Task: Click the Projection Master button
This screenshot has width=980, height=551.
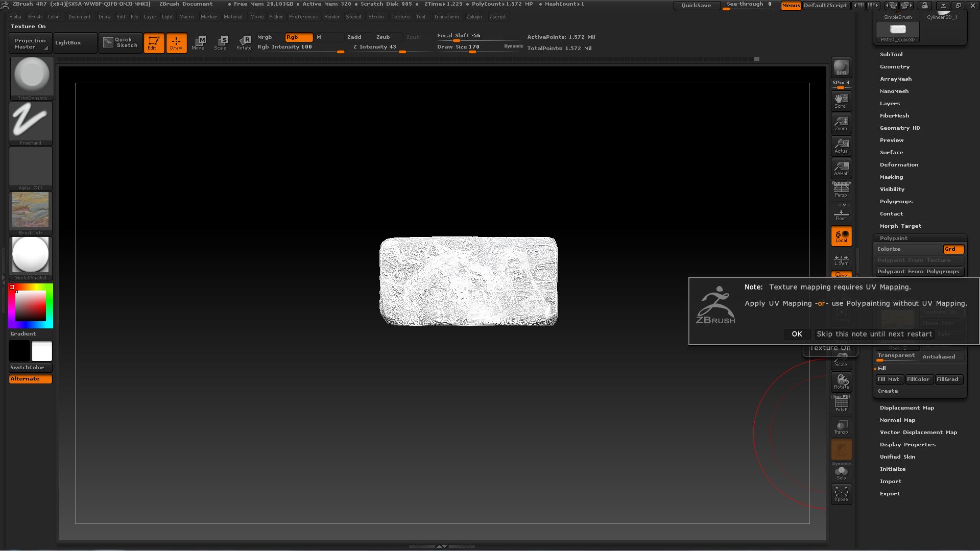Action: coord(30,43)
